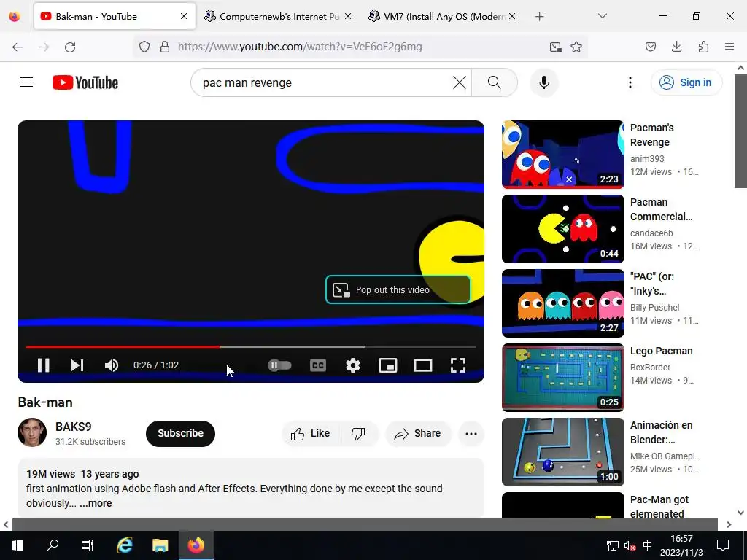This screenshot has height=560, width=747.
Task: Open tracking protection shield icon
Action: click(x=144, y=47)
